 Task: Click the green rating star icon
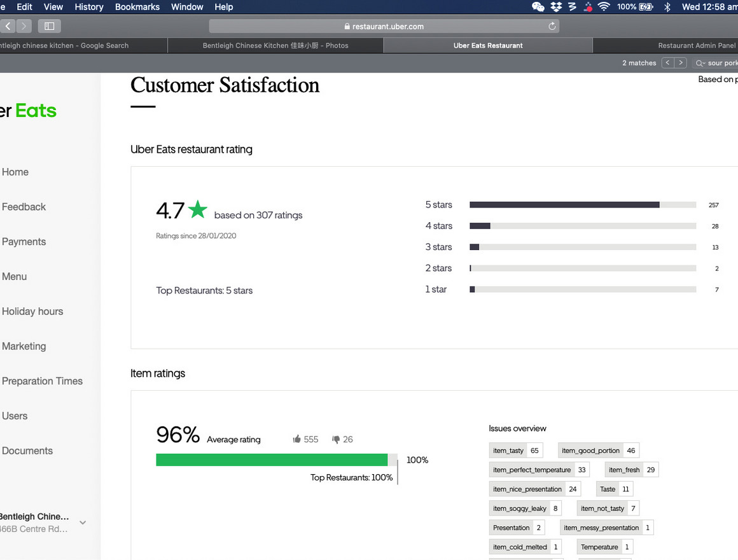[198, 209]
